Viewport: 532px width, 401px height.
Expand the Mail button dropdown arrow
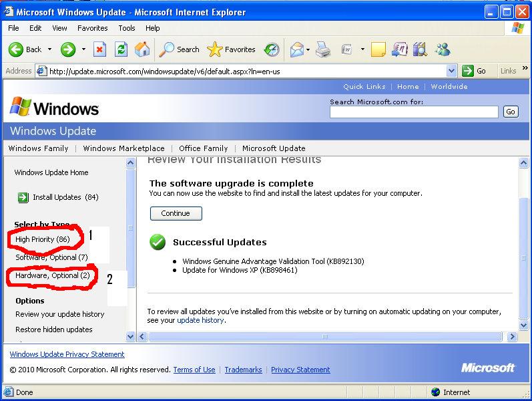[308, 49]
